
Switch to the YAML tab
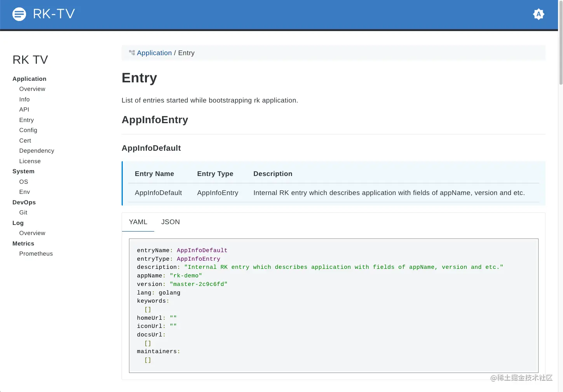(138, 222)
